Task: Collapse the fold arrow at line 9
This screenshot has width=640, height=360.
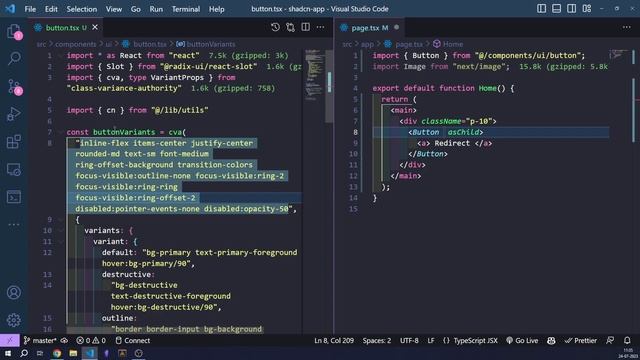Action: [60, 220]
